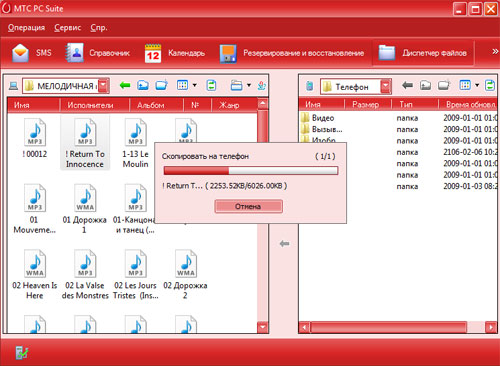Image resolution: width=500 pixels, height=366 pixels.
Task: Open the Календарь calendar section
Action: coord(175,53)
